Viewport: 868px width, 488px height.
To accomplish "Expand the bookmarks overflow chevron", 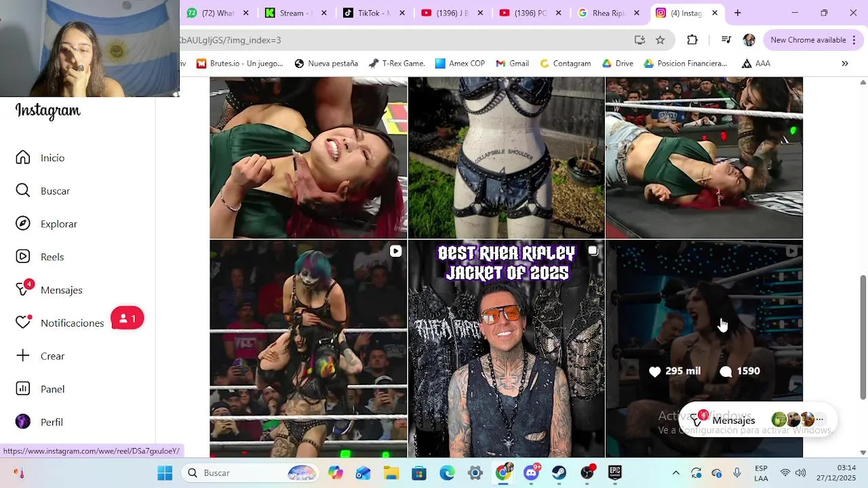I will [x=845, y=63].
